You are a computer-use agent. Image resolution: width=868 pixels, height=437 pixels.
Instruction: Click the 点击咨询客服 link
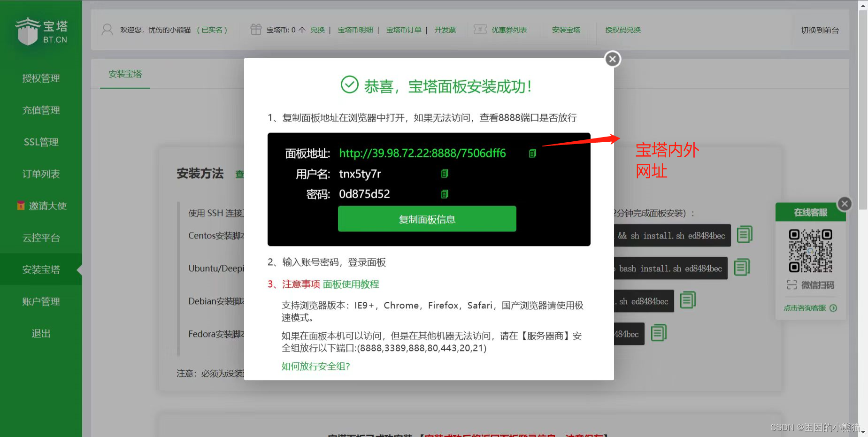pyautogui.click(x=810, y=308)
